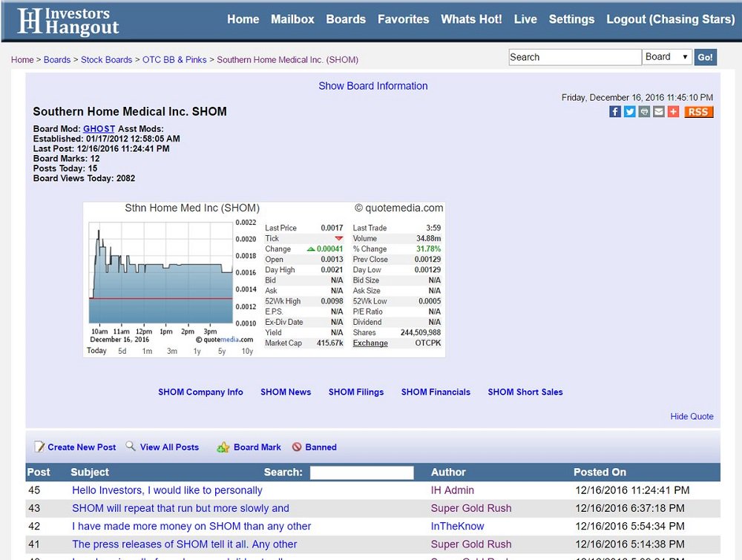Viewport: 742px width, 560px height.
Task: Open Home in top navigation
Action: (x=243, y=19)
